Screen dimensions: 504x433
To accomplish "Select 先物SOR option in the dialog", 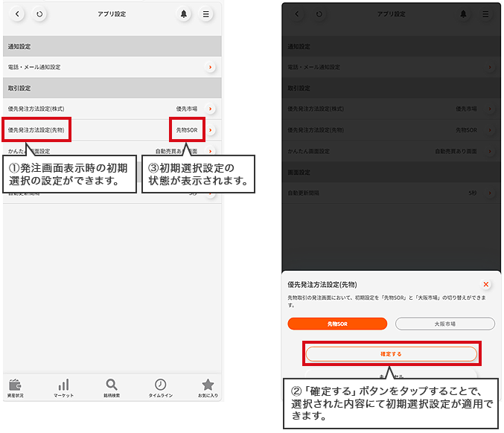I will coord(337,324).
